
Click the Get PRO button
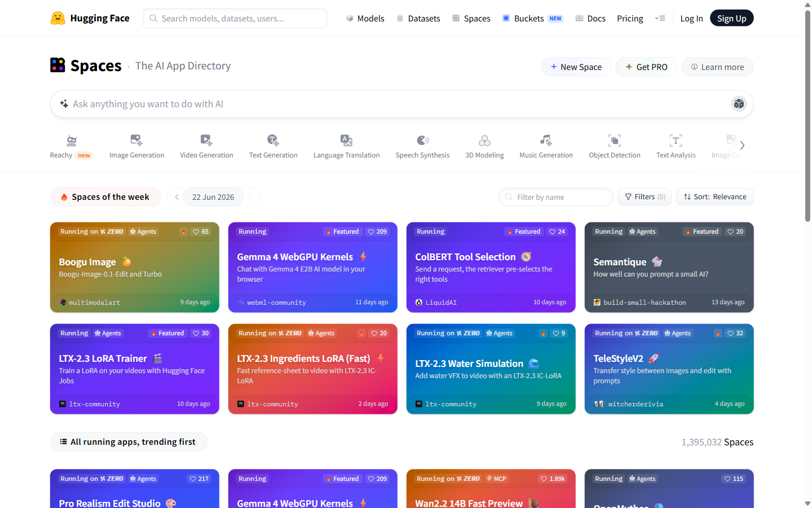(646, 67)
